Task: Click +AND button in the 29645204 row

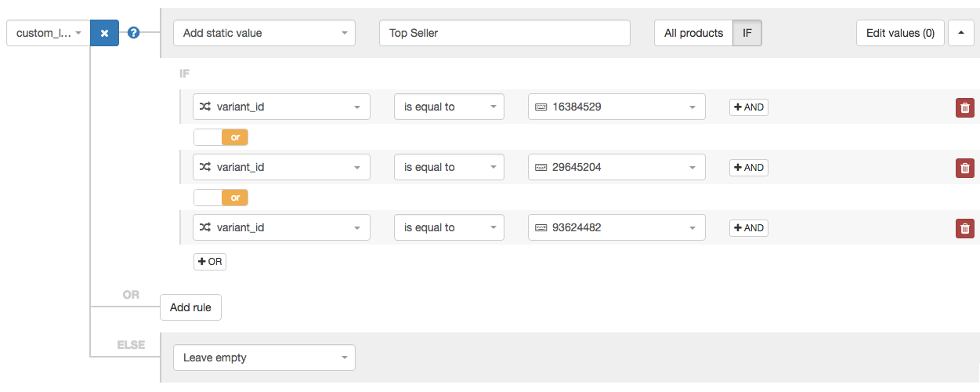Action: click(749, 167)
